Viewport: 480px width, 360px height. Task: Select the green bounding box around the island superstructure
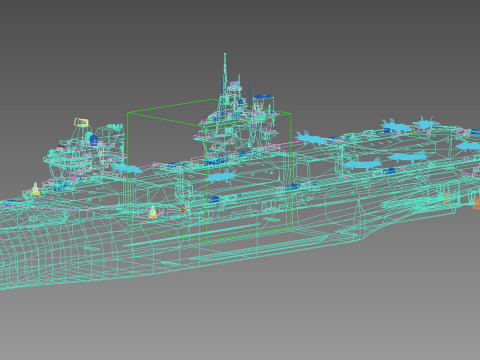(209, 170)
